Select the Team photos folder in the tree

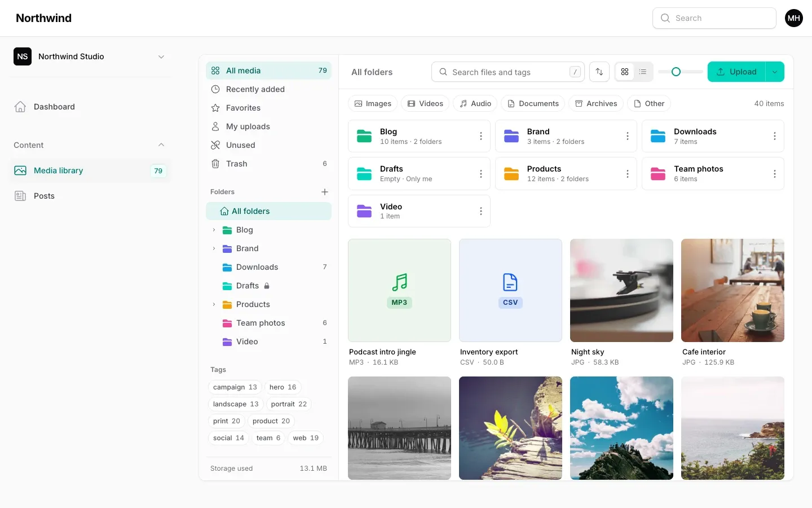[x=268, y=323]
